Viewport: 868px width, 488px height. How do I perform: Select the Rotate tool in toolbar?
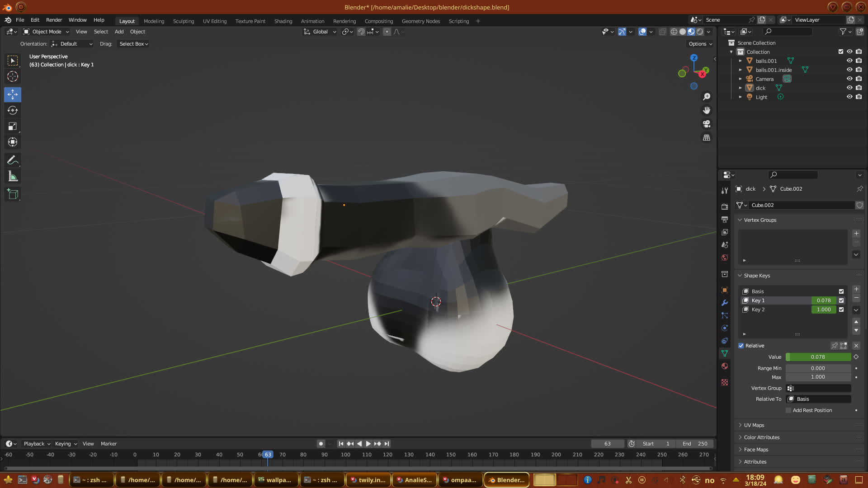tap(13, 110)
